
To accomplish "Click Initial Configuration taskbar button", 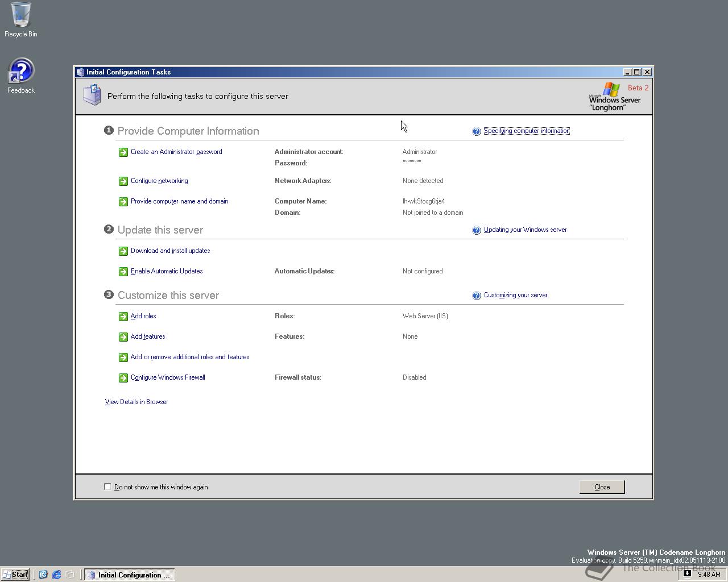I will (130, 575).
